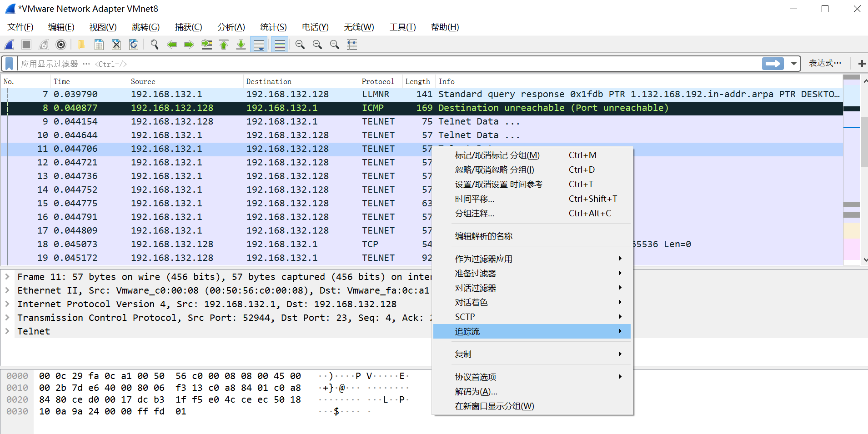Zoom in on the packet list text

[x=300, y=44]
